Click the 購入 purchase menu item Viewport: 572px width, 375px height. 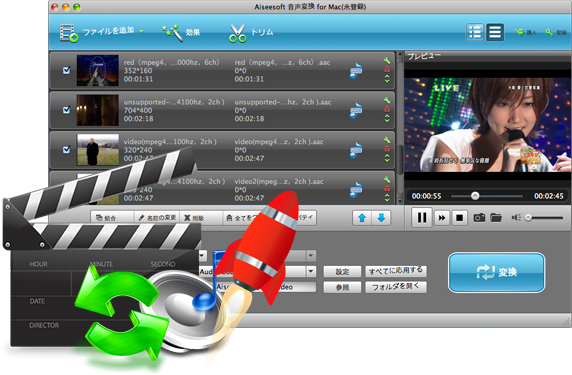click(526, 32)
